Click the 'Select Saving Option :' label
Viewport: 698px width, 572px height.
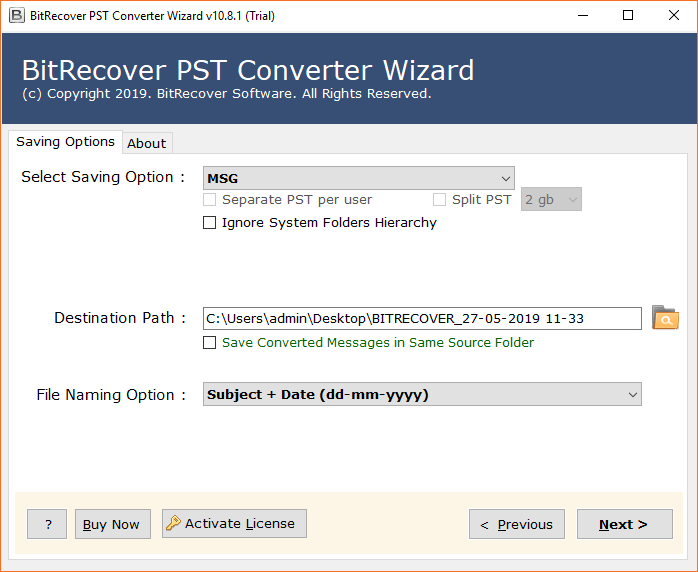[103, 177]
